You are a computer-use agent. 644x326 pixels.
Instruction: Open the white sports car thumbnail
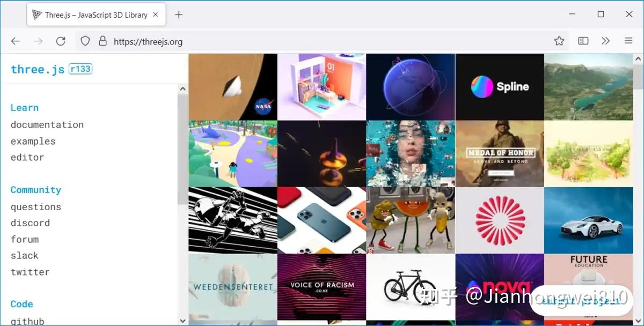589,220
